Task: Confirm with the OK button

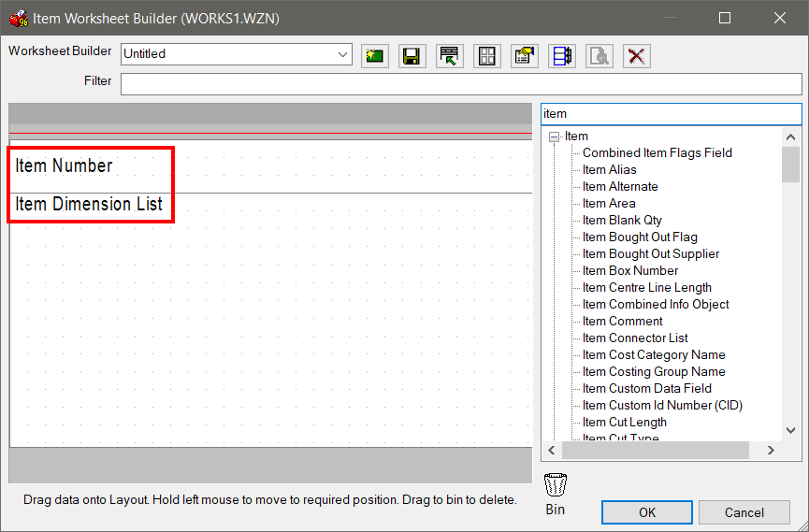Action: [647, 512]
